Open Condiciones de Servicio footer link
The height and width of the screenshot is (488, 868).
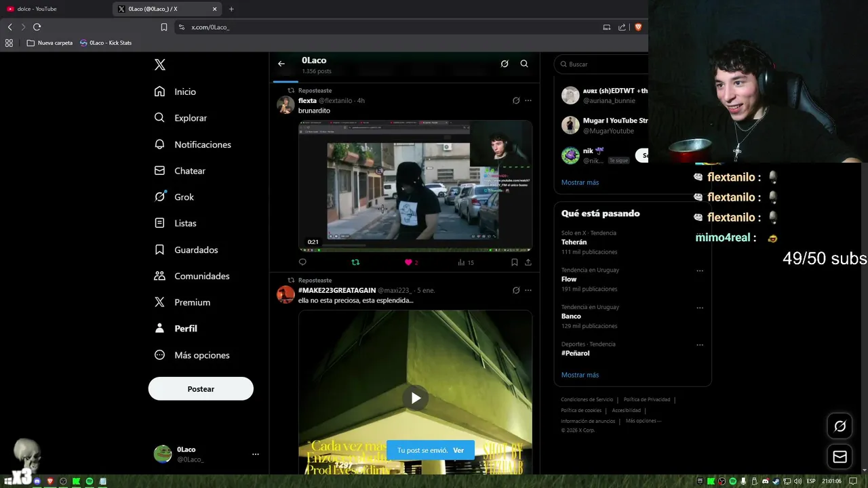[587, 400]
